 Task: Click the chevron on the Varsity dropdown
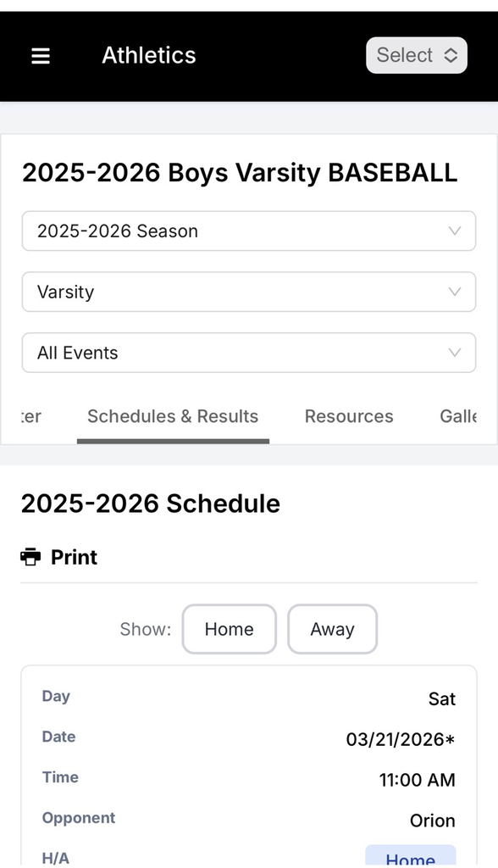click(455, 292)
